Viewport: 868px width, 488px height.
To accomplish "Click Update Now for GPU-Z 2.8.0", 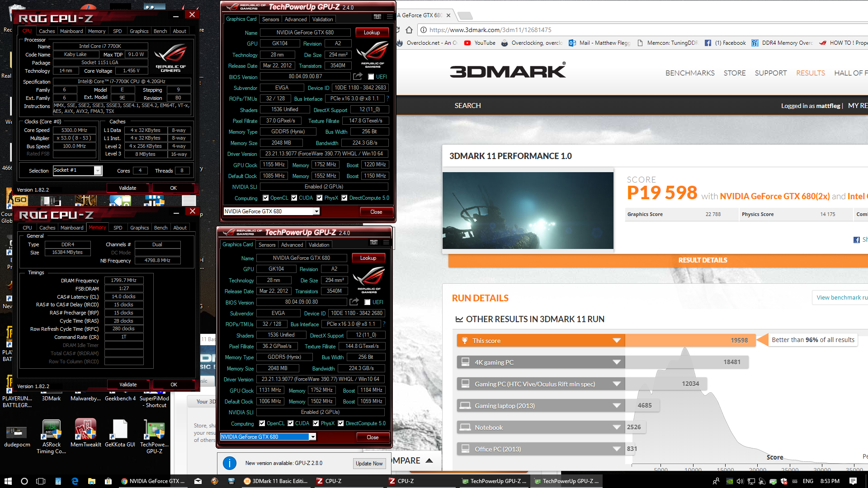I will point(369,463).
